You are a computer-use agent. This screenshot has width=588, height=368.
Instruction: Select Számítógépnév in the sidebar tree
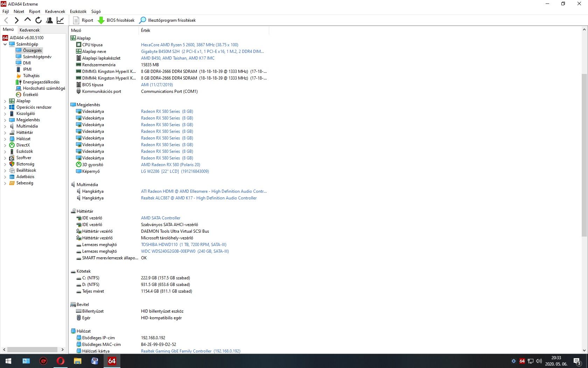click(x=37, y=57)
